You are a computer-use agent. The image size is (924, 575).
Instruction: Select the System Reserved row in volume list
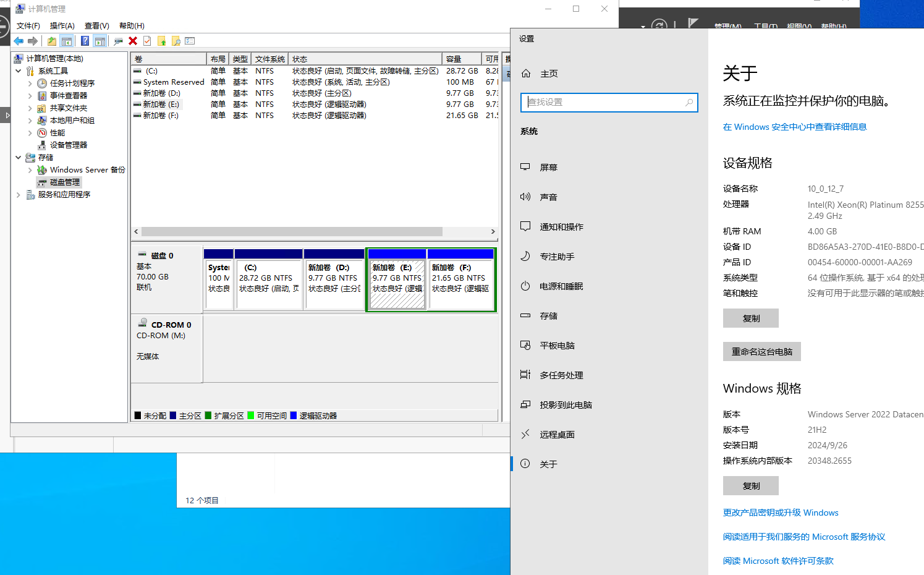[x=315, y=82]
